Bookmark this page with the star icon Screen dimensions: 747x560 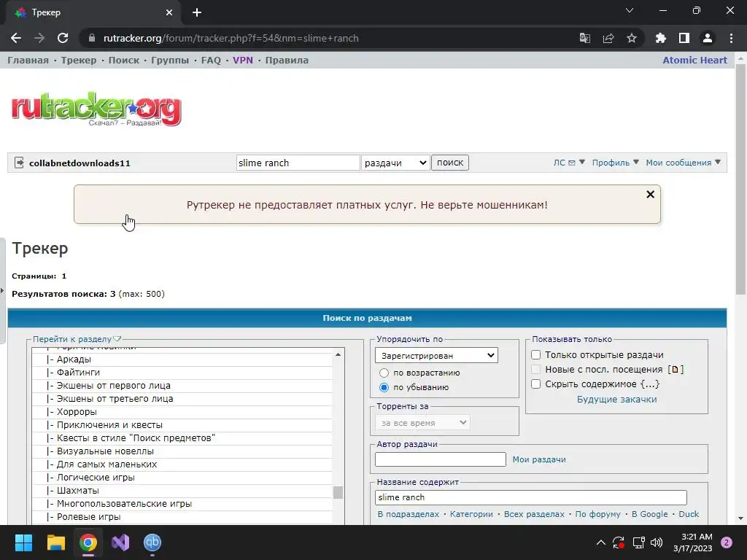point(631,38)
